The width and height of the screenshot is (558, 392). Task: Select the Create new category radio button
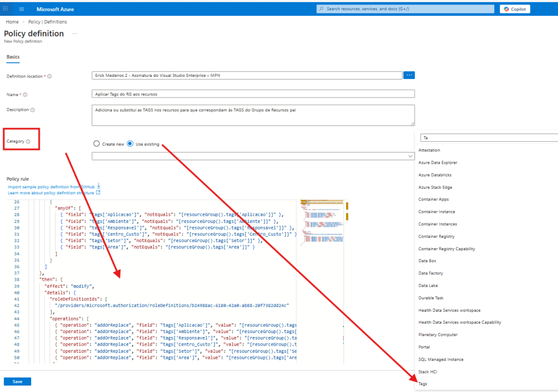click(x=97, y=144)
